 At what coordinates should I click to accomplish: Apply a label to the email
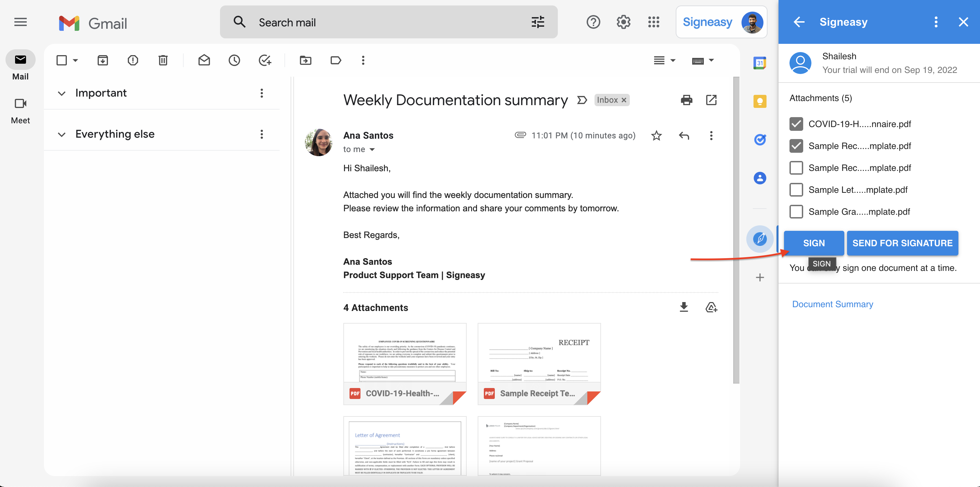pos(336,60)
